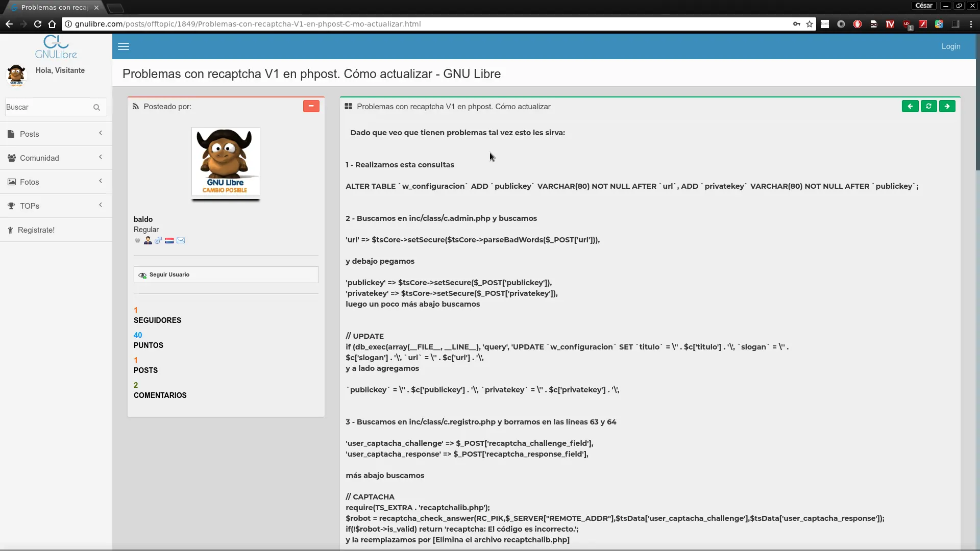Click the page heading Problemas con recaptcha V1
The width and height of the screenshot is (980, 551).
(311, 74)
